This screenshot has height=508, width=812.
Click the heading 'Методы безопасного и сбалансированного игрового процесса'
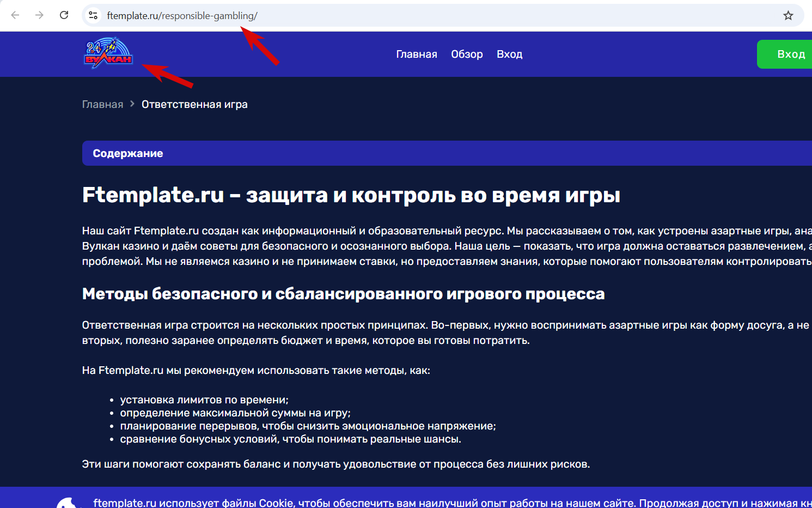(x=344, y=294)
